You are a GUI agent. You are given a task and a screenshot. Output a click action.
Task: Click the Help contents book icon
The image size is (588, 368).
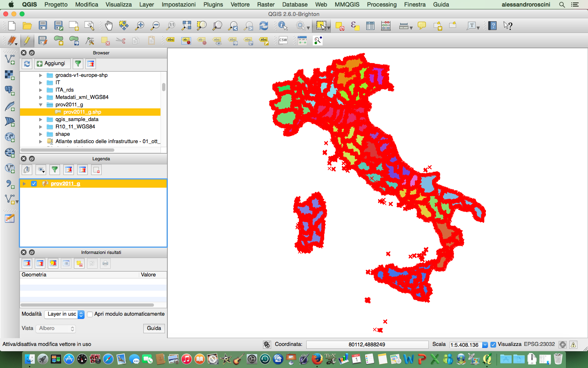point(492,26)
